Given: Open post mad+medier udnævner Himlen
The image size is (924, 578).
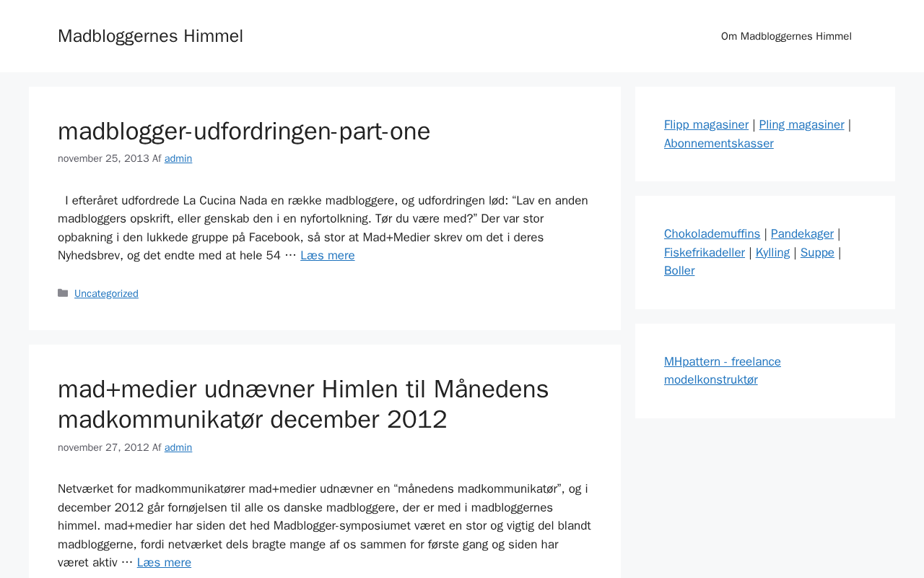Looking at the screenshot, I should coord(303,404).
